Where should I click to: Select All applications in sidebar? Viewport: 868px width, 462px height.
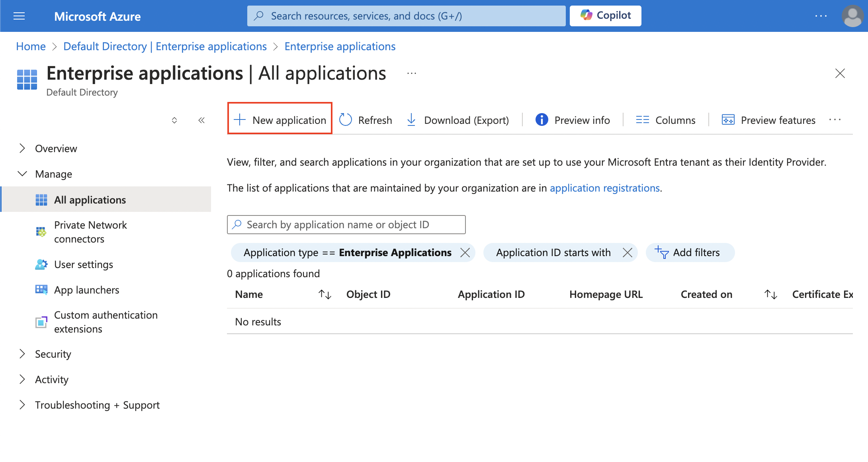click(106, 200)
